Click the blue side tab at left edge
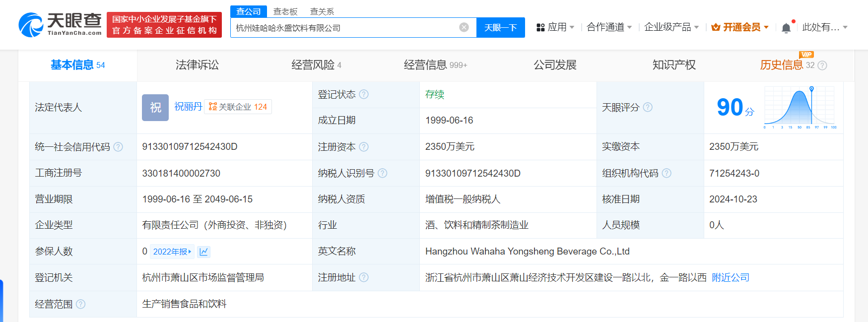Viewport: 868px width, 322px height. click(1, 301)
